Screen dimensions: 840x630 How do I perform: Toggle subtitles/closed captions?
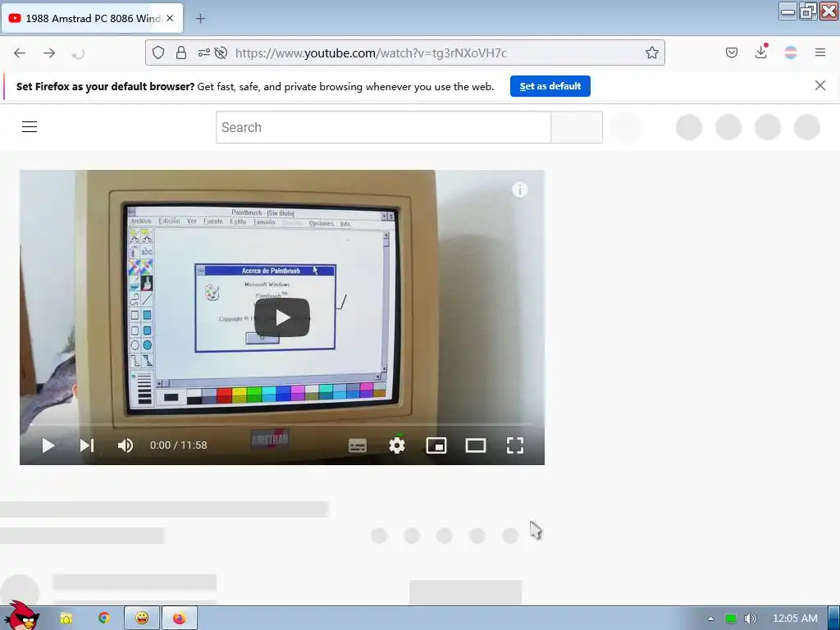[x=358, y=445]
